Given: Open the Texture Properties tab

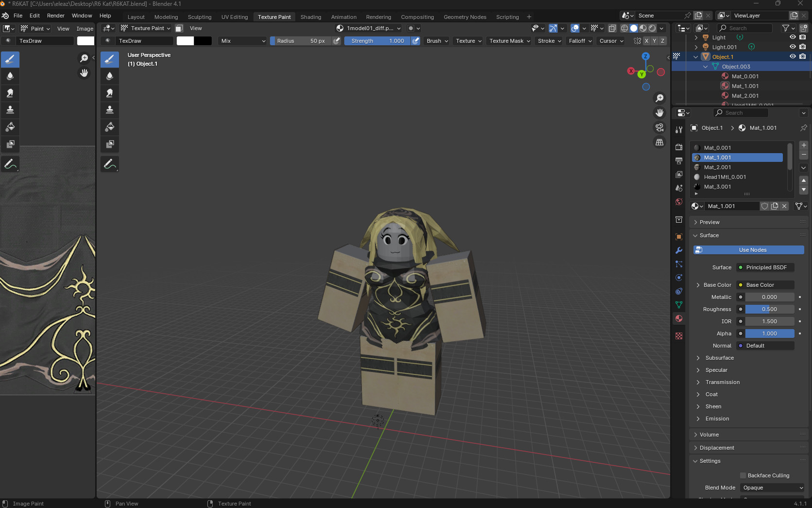Looking at the screenshot, I should (x=678, y=335).
